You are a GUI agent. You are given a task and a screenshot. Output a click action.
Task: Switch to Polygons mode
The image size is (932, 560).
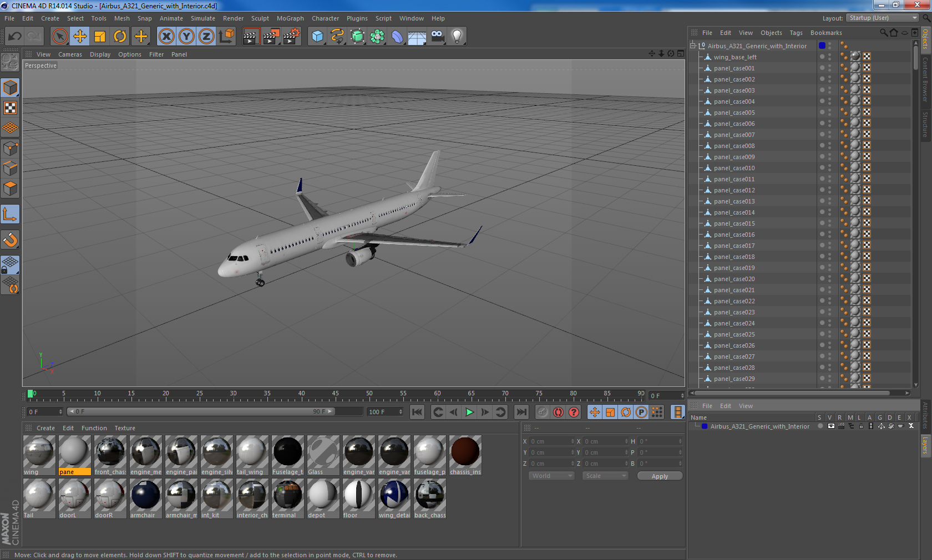(10, 189)
